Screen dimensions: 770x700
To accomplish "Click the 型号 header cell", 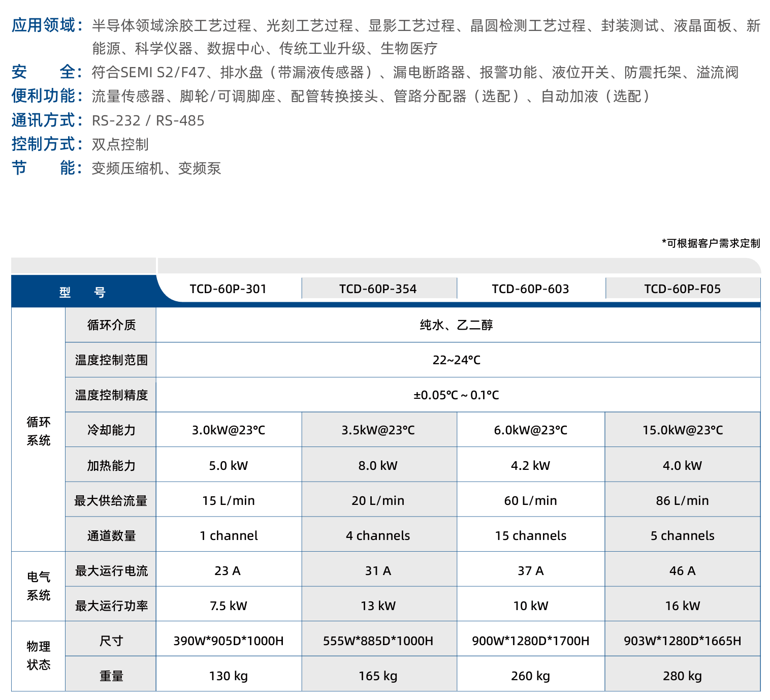I will (x=82, y=292).
